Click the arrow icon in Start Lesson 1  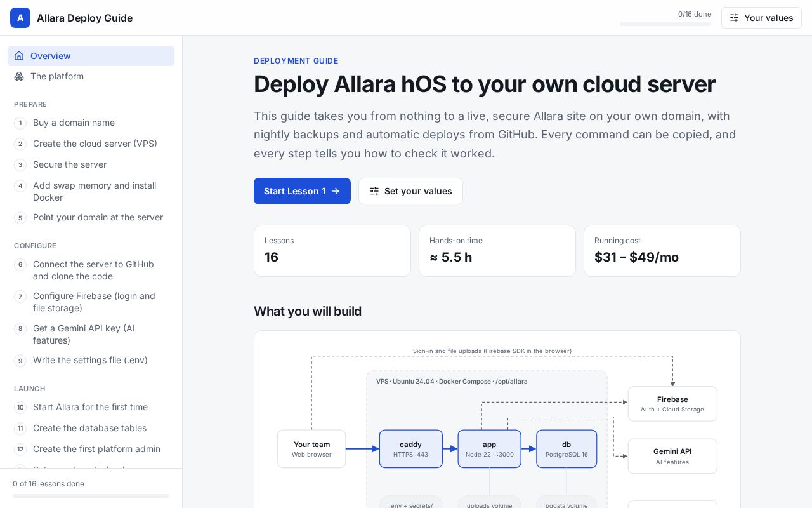point(336,191)
